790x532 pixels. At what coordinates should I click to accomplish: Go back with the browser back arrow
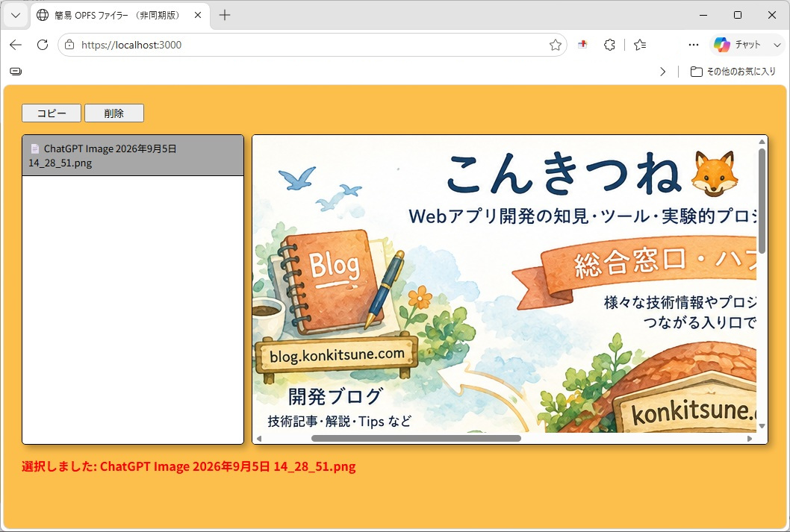click(16, 45)
